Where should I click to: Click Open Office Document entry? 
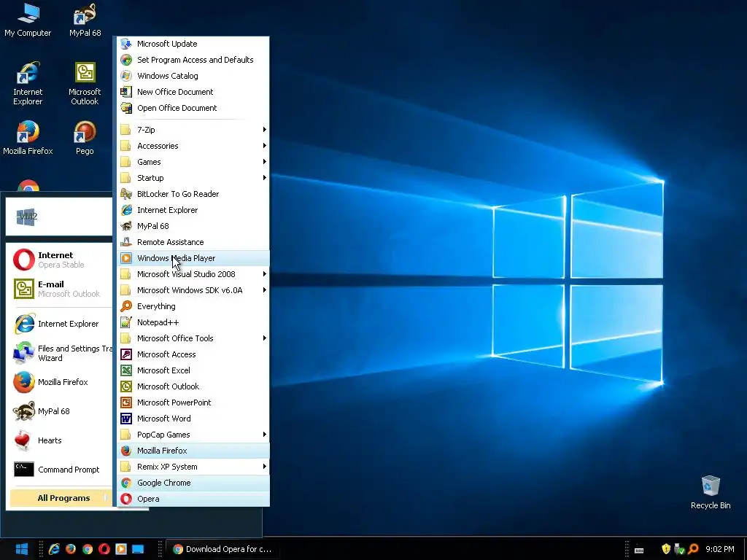(193, 108)
